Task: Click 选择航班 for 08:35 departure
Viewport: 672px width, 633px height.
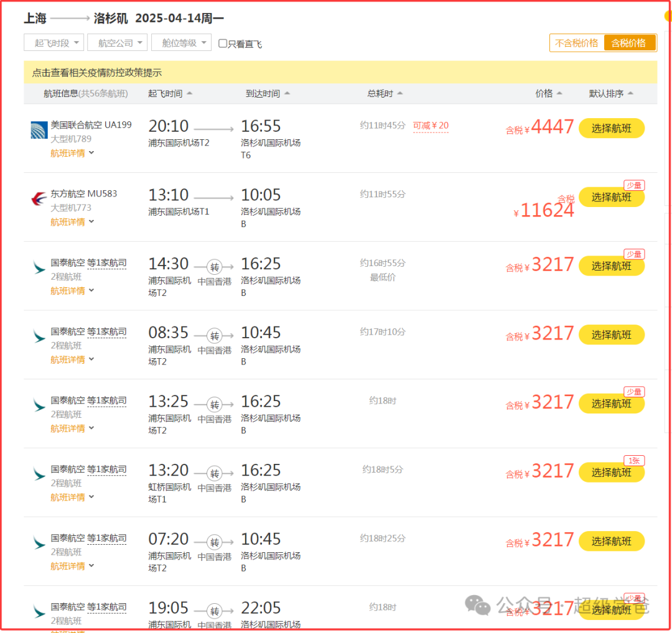Action: (612, 335)
